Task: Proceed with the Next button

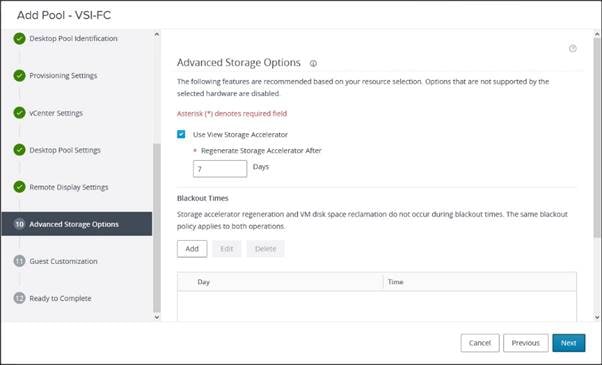Action: point(569,343)
